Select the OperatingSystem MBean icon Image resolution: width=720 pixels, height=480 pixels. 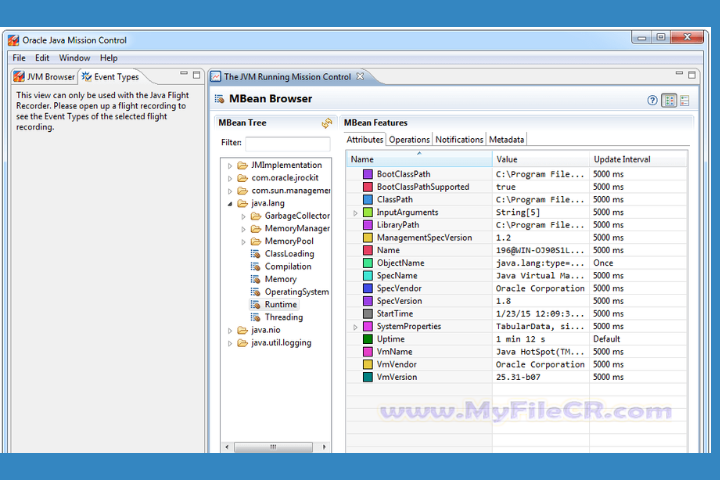(x=255, y=292)
